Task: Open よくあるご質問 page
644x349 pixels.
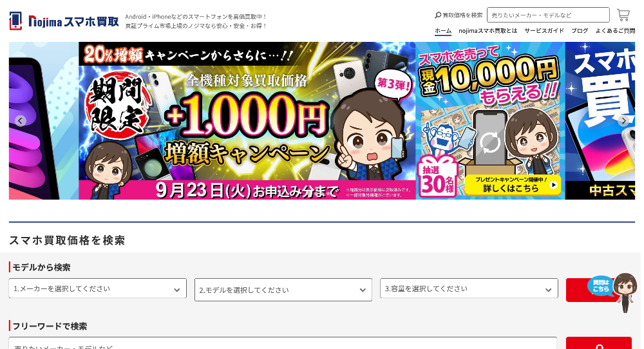Action: [615, 31]
